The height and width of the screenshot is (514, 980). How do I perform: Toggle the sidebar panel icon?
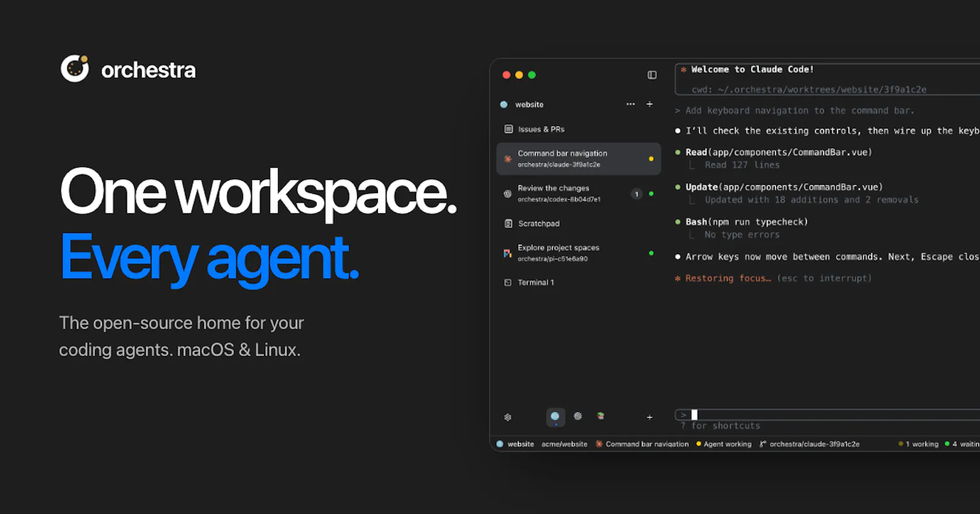652,75
